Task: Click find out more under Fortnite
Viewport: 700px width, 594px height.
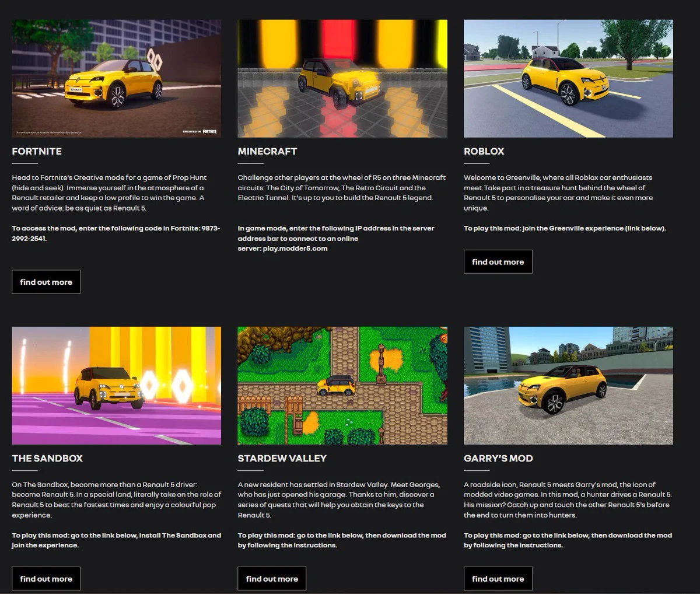Action: pyautogui.click(x=46, y=282)
